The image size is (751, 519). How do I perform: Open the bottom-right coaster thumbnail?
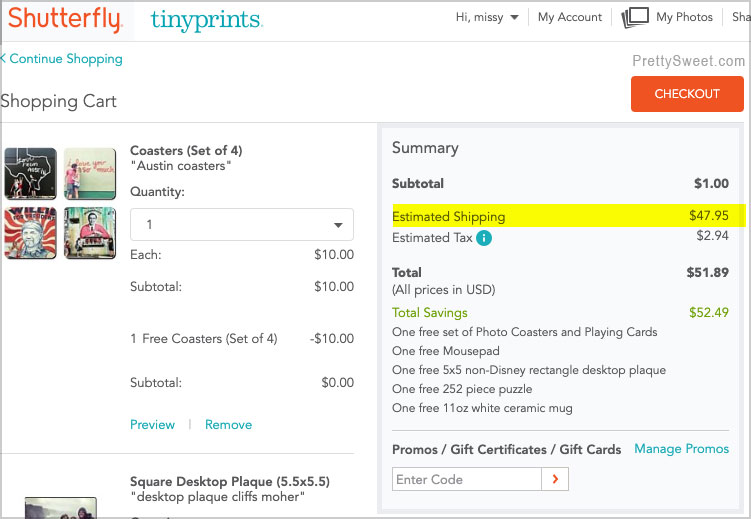click(x=90, y=233)
